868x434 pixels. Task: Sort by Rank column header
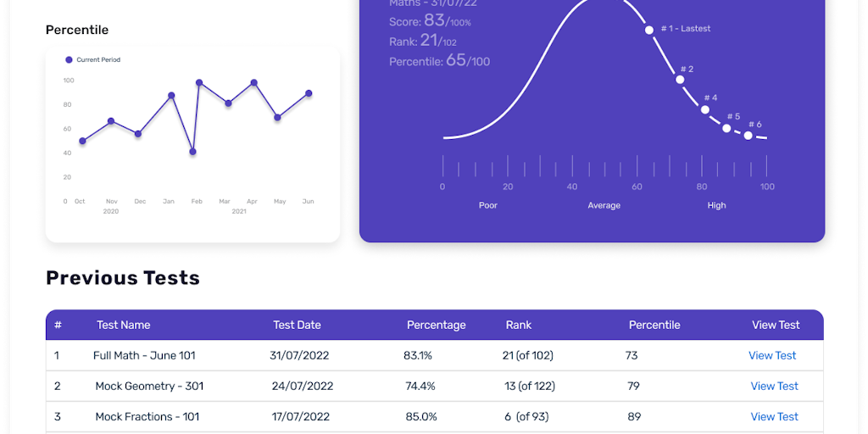519,325
